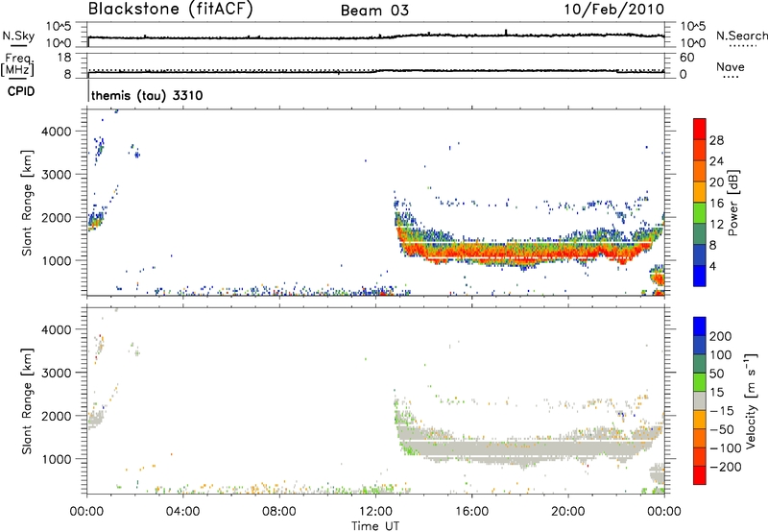The image size is (768, 532).
Task: Click the "28" value on power colorbar
Action: pyautogui.click(x=716, y=140)
